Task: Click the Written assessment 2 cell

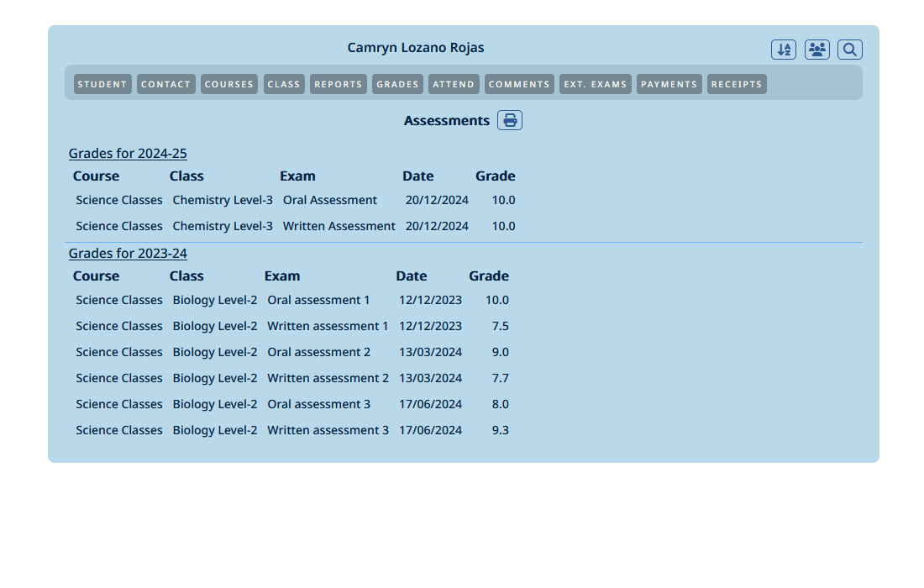Action: (x=328, y=378)
